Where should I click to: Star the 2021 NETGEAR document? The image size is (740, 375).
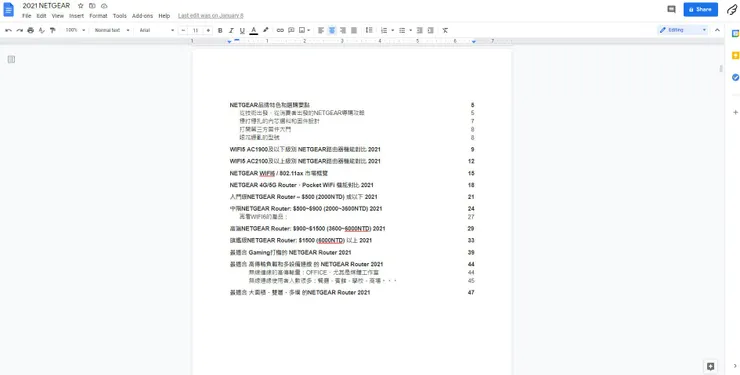pyautogui.click(x=80, y=6)
